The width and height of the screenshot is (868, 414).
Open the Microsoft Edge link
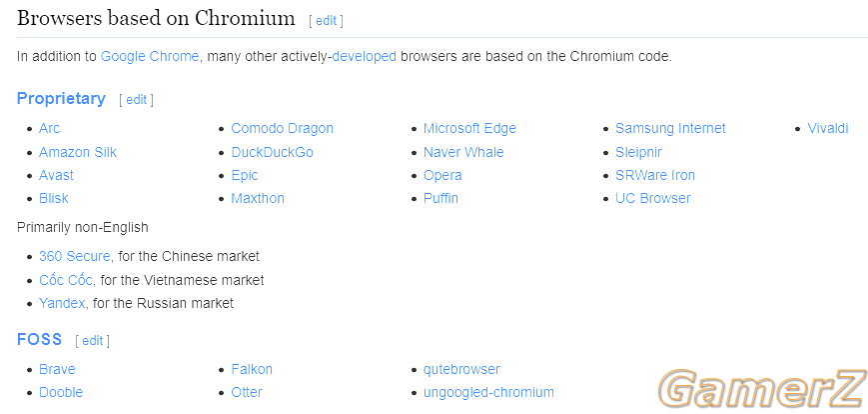[469, 129]
